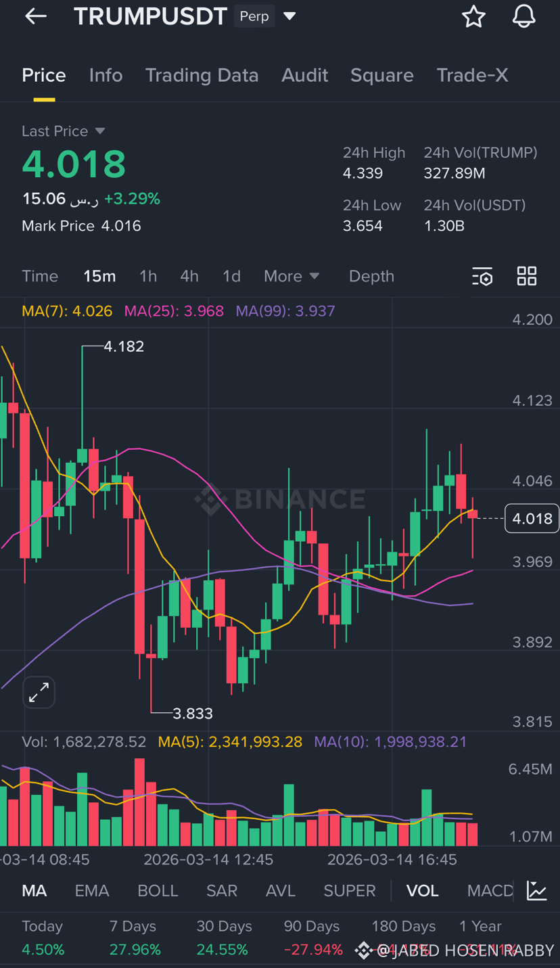Tap the 7 Days 27.96% performance
This screenshot has height=968, width=560.
pos(135,938)
